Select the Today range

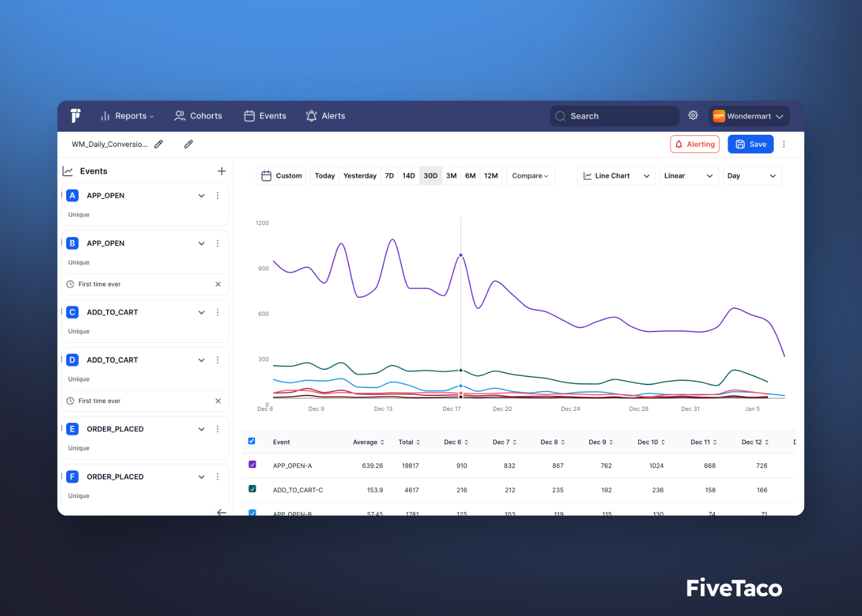325,176
